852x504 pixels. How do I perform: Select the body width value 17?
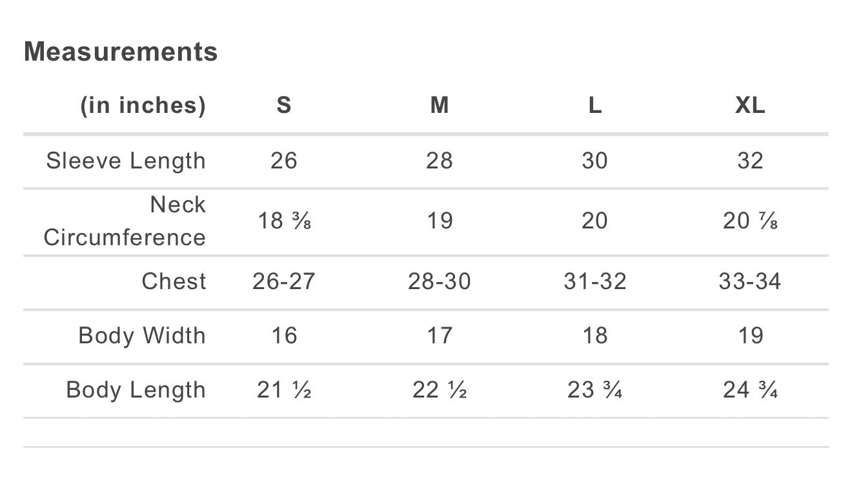(440, 336)
